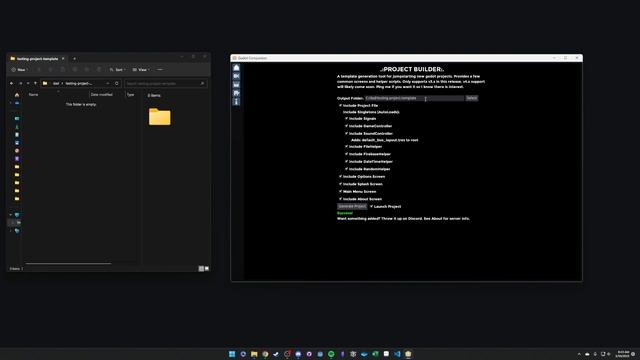Toggle Include SoundController checkbox
This screenshot has width=640, height=360.
[347, 133]
